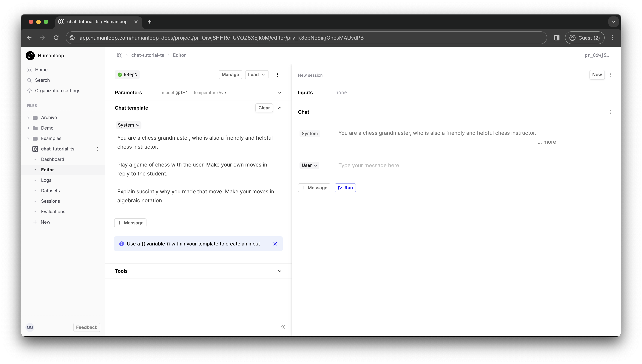Image resolution: width=642 pixels, height=364 pixels.
Task: Click the Manage button
Action: click(230, 75)
